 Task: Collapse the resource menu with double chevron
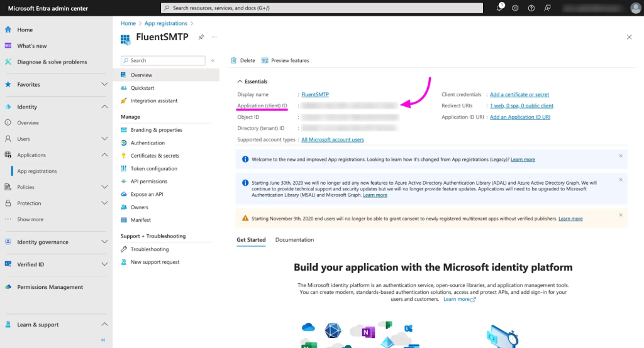coord(213,60)
